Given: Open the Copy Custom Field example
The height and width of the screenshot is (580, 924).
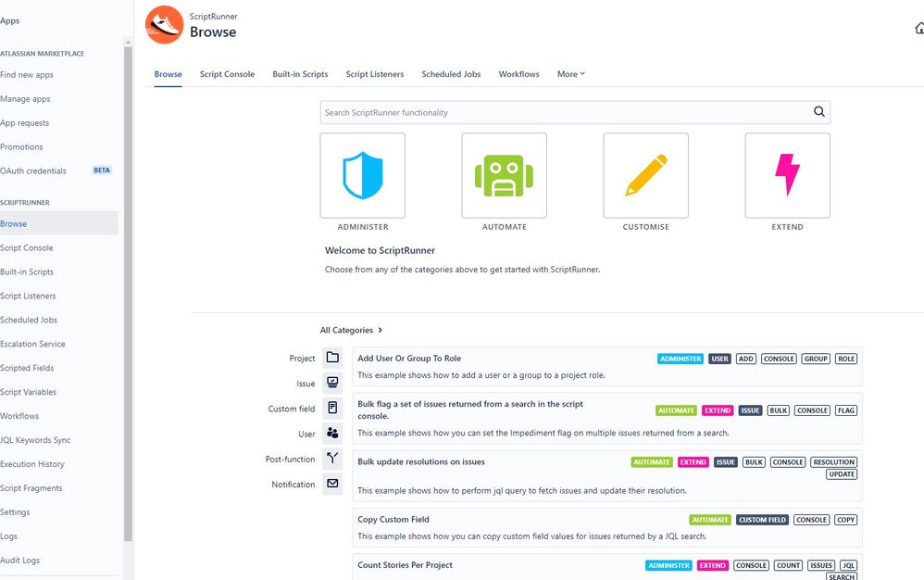Looking at the screenshot, I should 393,519.
